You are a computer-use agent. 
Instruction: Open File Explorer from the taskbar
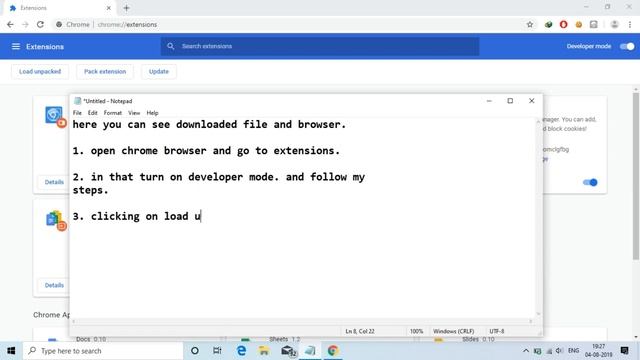[264, 351]
